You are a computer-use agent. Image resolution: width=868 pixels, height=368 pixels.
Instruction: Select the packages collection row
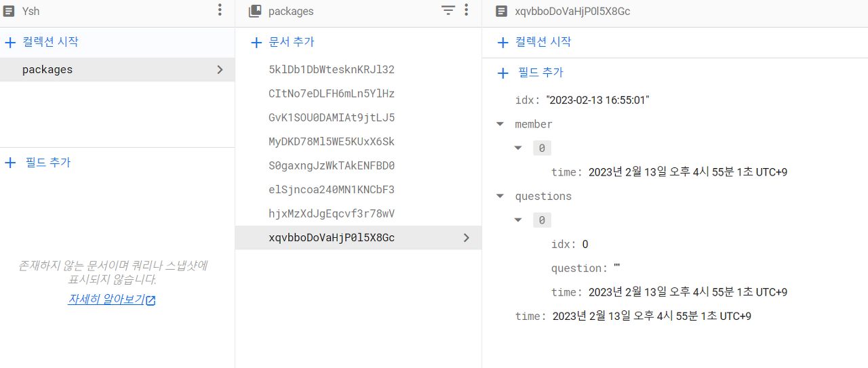pyautogui.click(x=117, y=70)
